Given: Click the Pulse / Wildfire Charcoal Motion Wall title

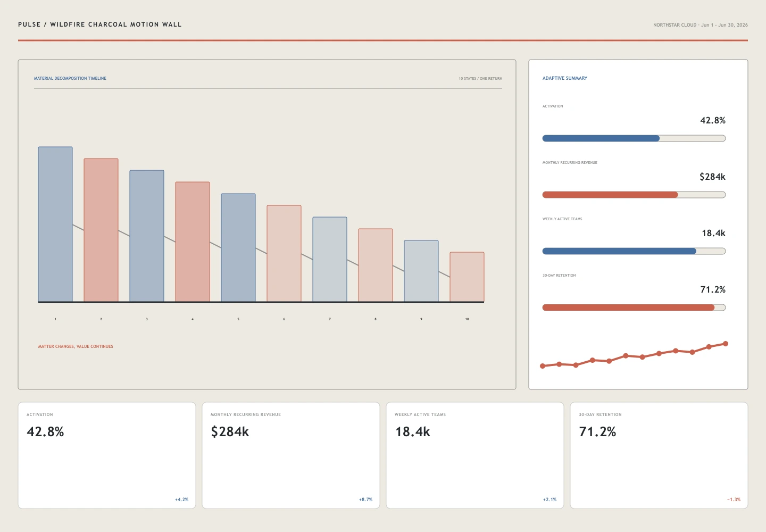Looking at the screenshot, I should coord(100,24).
